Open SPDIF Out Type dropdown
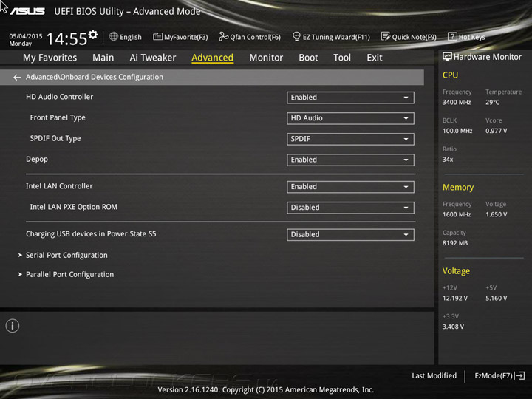 point(350,139)
